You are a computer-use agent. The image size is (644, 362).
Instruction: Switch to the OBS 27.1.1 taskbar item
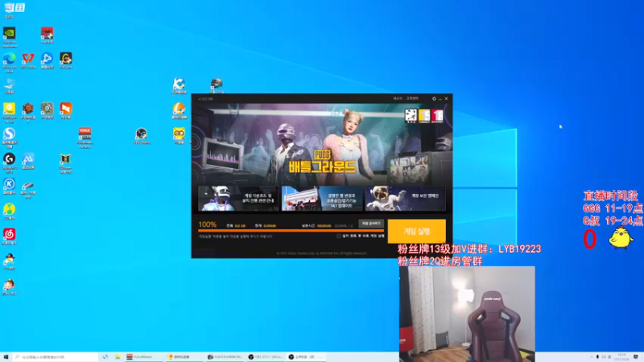(x=266, y=357)
